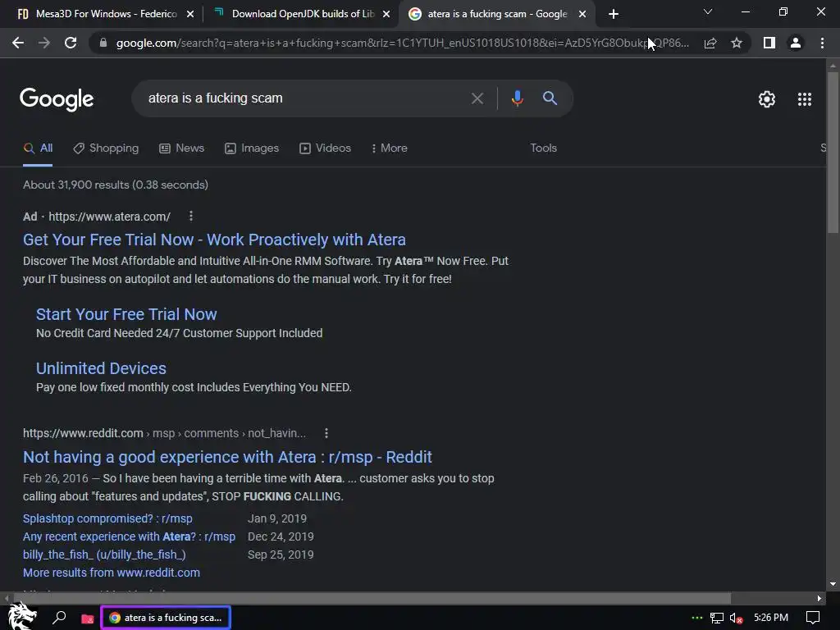The image size is (840, 630).
Task: Open billy_the_fish_ user link
Action: pos(104,555)
